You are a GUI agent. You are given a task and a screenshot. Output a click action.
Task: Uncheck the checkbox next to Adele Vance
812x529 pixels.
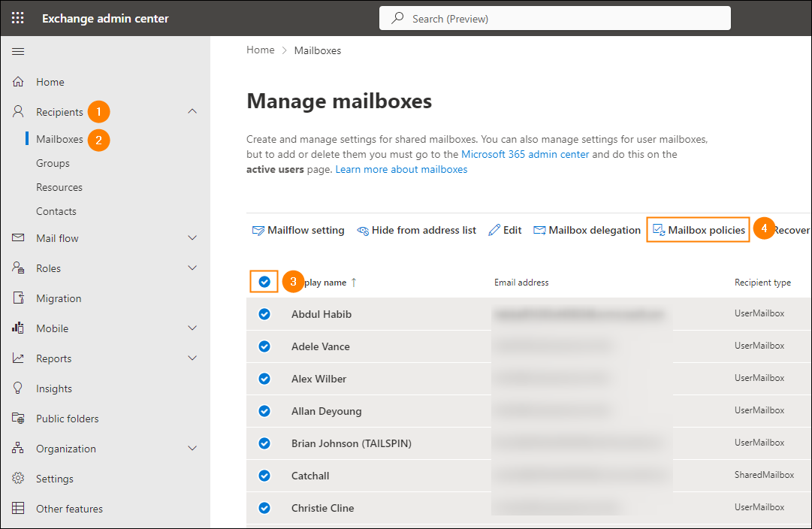264,346
